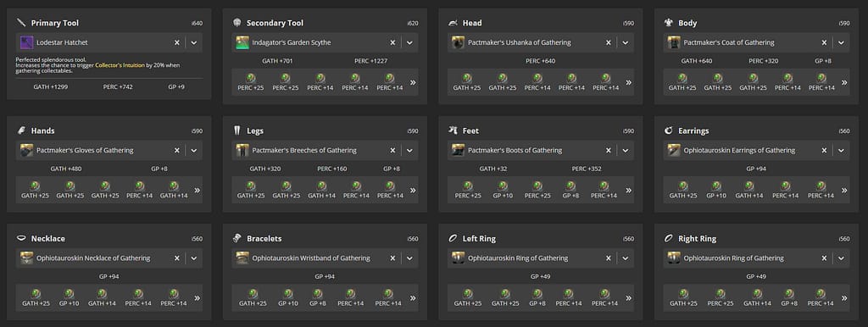Select the GP +8 materia on Left Ring

[537, 297]
